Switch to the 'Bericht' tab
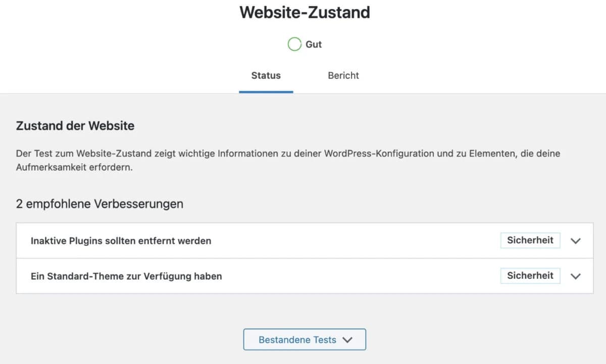This screenshot has height=364, width=606. coord(343,75)
